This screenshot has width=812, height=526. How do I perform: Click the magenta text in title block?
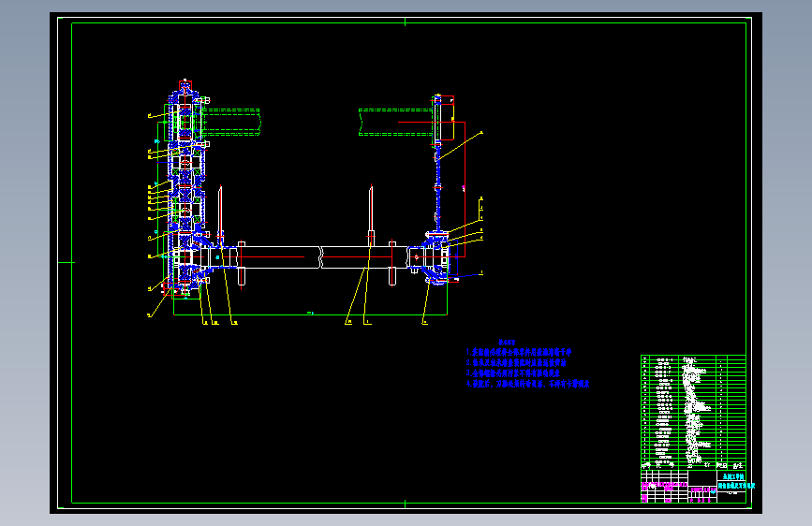coord(667,487)
